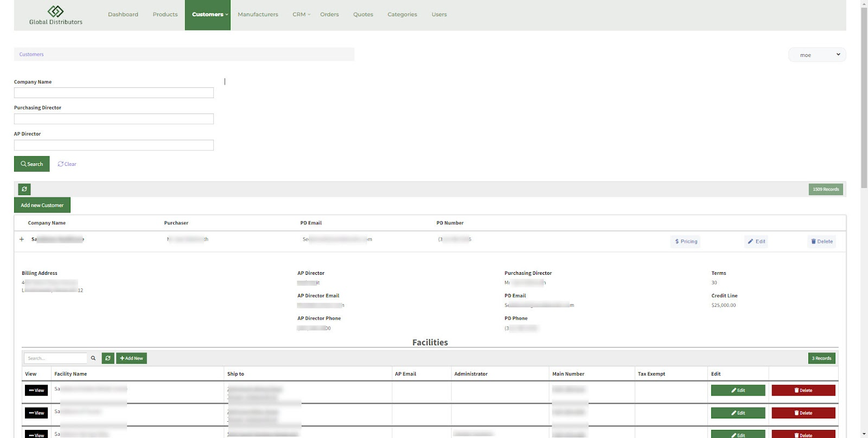Edit the second facility row
The image size is (868, 438).
pyautogui.click(x=738, y=413)
